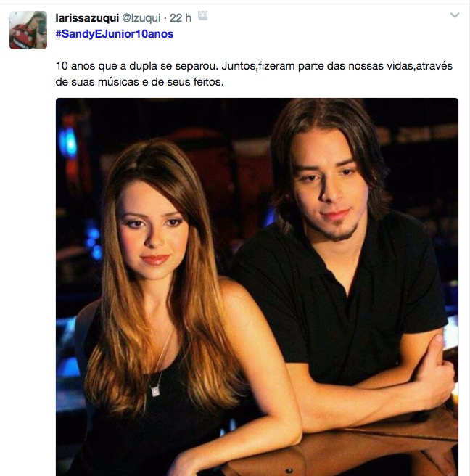Open the #SandyEJunior10anos hashtag link

[115, 33]
